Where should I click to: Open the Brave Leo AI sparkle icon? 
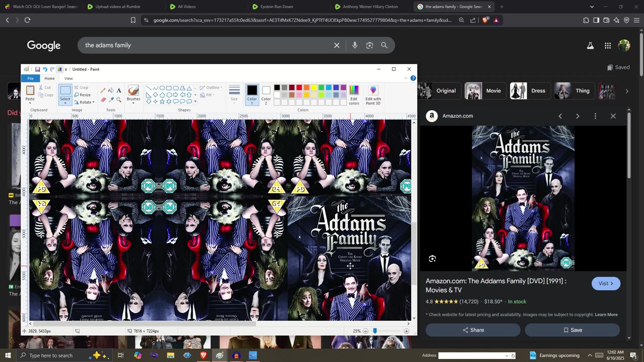(616, 20)
